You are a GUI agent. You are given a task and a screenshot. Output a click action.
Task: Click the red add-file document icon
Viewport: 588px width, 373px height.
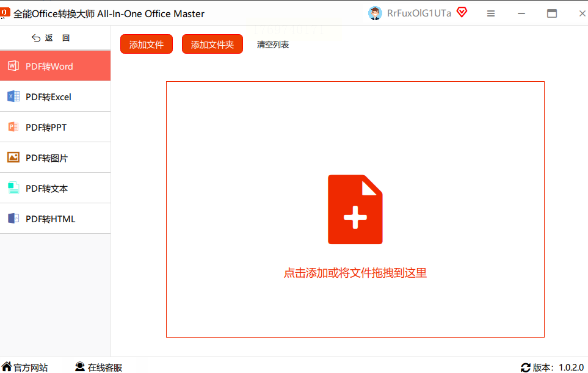pos(355,209)
